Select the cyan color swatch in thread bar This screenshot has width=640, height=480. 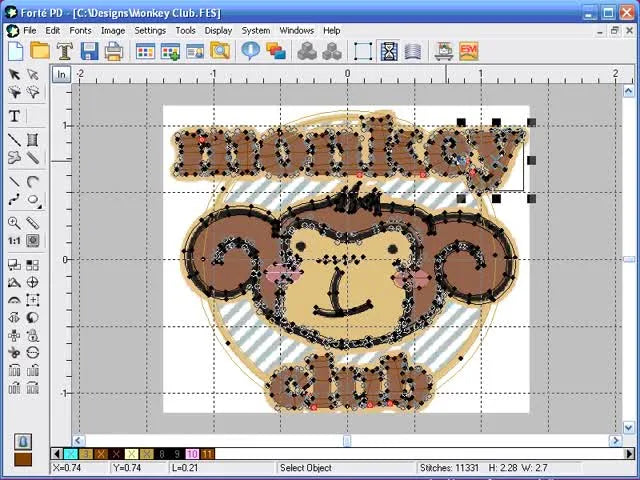click(x=71, y=454)
